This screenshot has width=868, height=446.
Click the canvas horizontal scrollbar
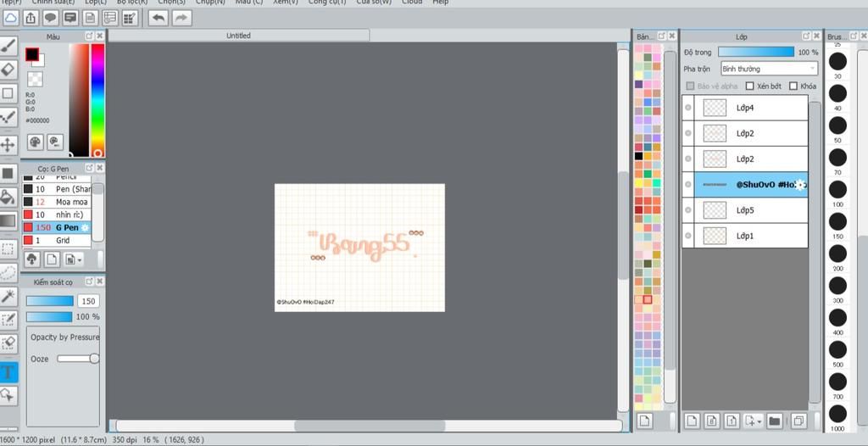(x=370, y=426)
